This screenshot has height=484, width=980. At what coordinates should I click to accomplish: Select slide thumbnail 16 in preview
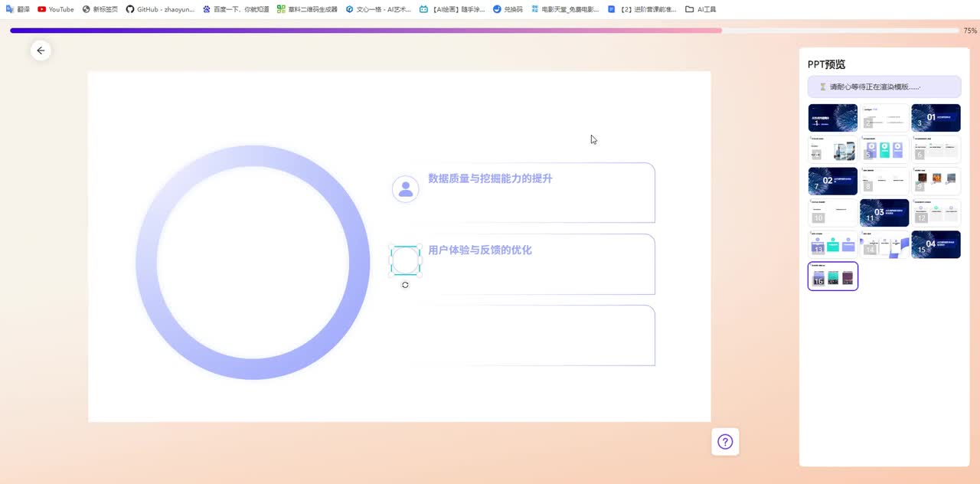point(832,276)
